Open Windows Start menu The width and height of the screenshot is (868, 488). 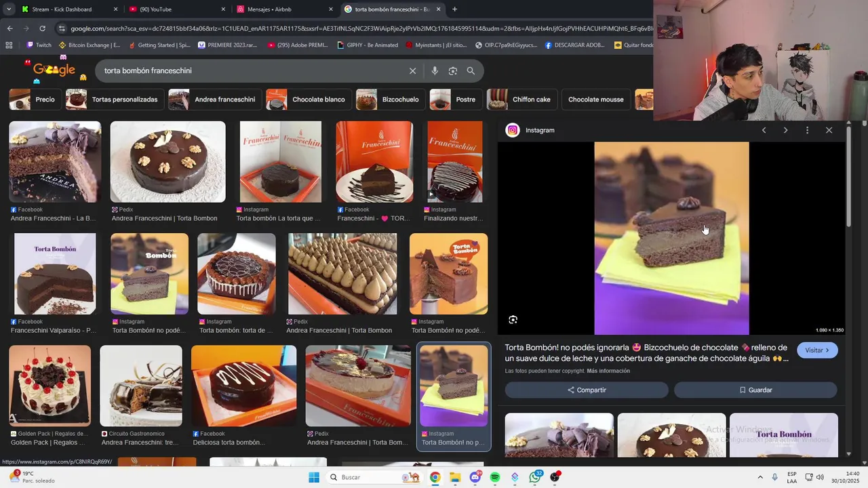click(313, 477)
